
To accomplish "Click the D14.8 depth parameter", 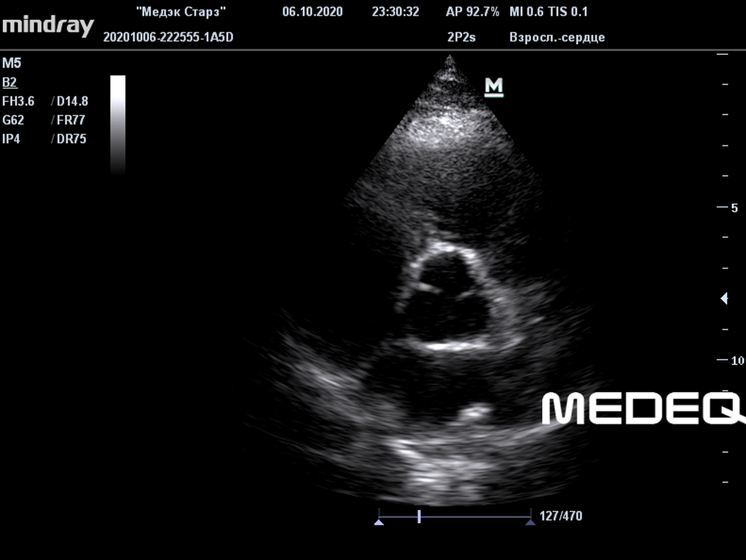I will [x=72, y=101].
